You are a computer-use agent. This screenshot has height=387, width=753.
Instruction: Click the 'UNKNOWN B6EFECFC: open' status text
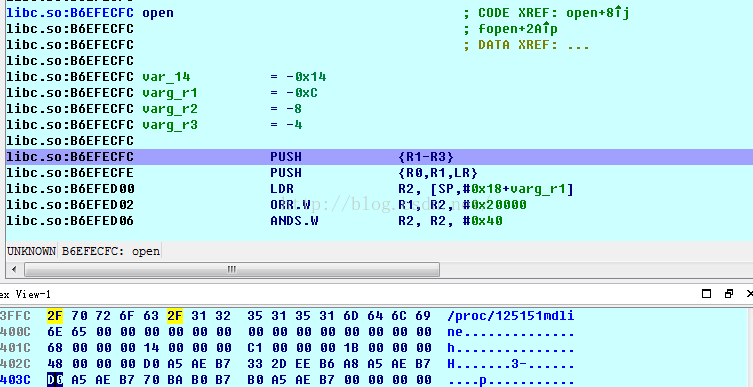[x=83, y=251]
